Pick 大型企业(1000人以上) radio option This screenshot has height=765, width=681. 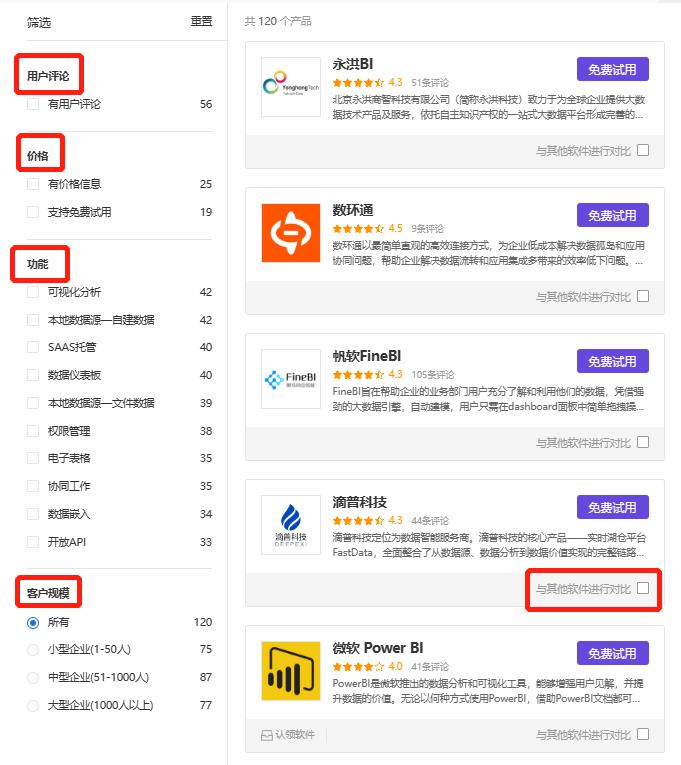click(33, 705)
